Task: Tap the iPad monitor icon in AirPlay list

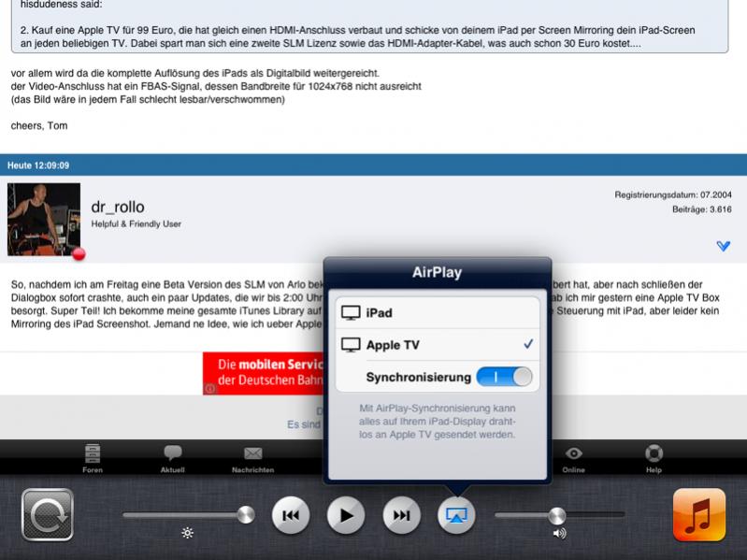Action: pos(351,313)
